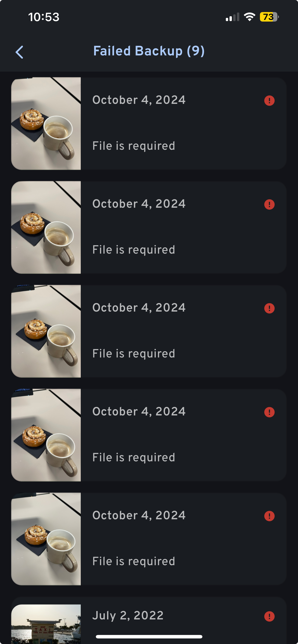Open the first cinnamon bun photo thumbnail
Viewport: 298px width, 644px height.
point(46,124)
